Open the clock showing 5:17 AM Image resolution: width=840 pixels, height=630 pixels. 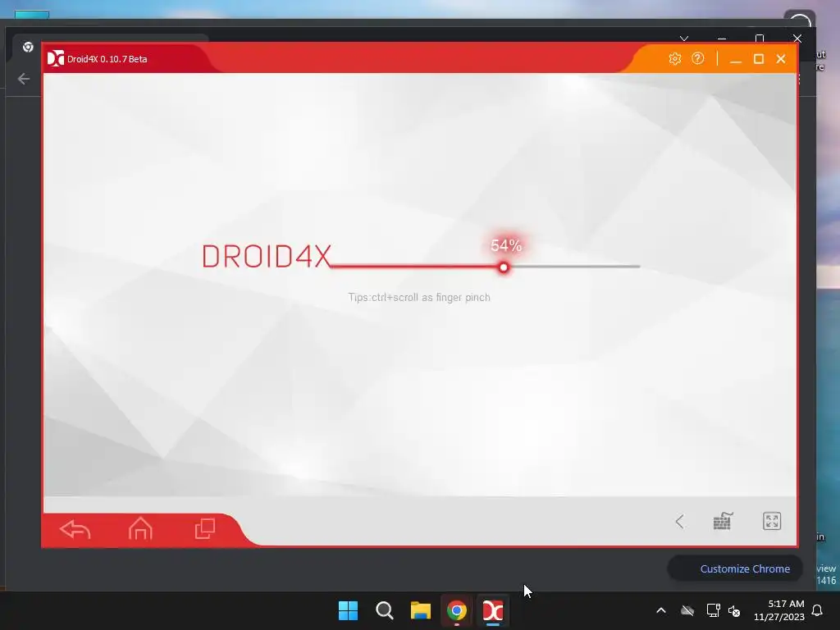779,610
